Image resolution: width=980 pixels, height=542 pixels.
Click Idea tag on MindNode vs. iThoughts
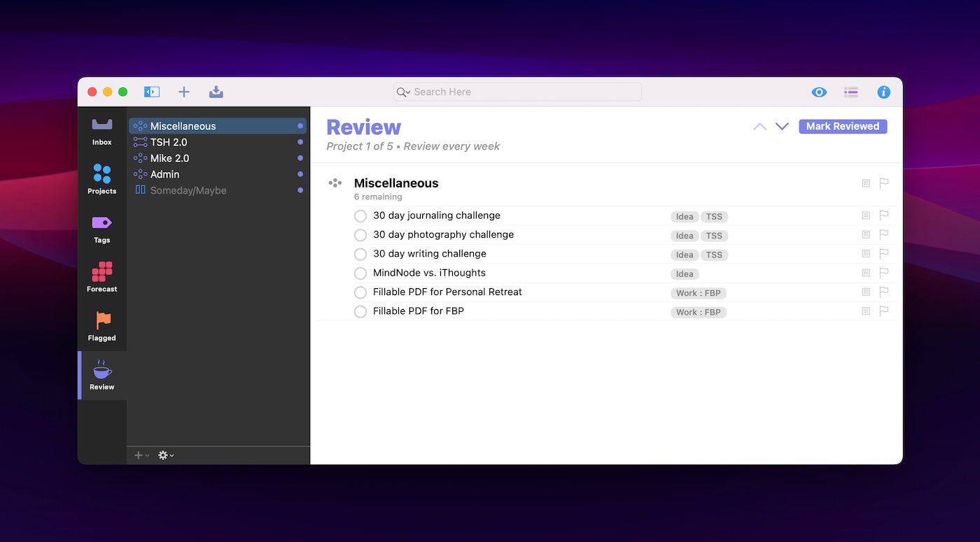(685, 274)
